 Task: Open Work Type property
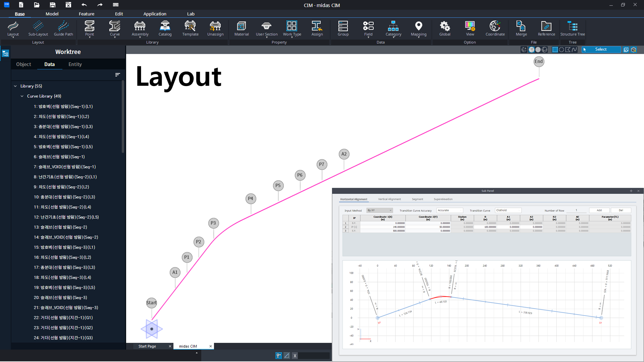[x=292, y=29]
